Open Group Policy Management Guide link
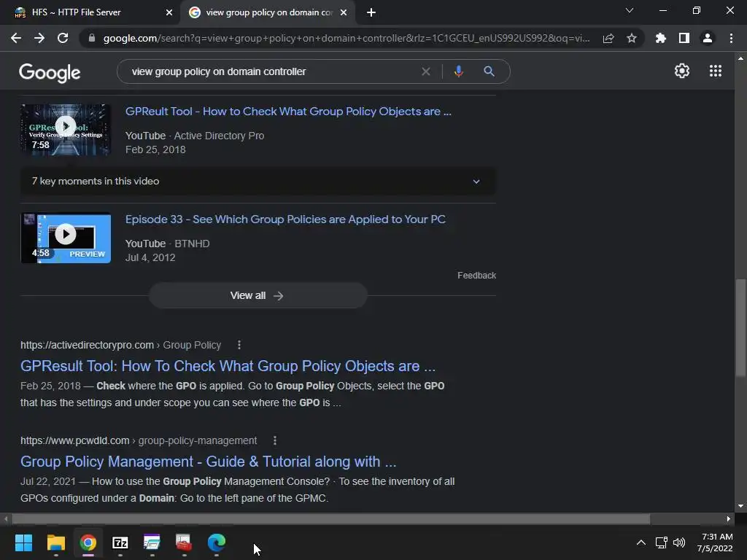 (208, 462)
